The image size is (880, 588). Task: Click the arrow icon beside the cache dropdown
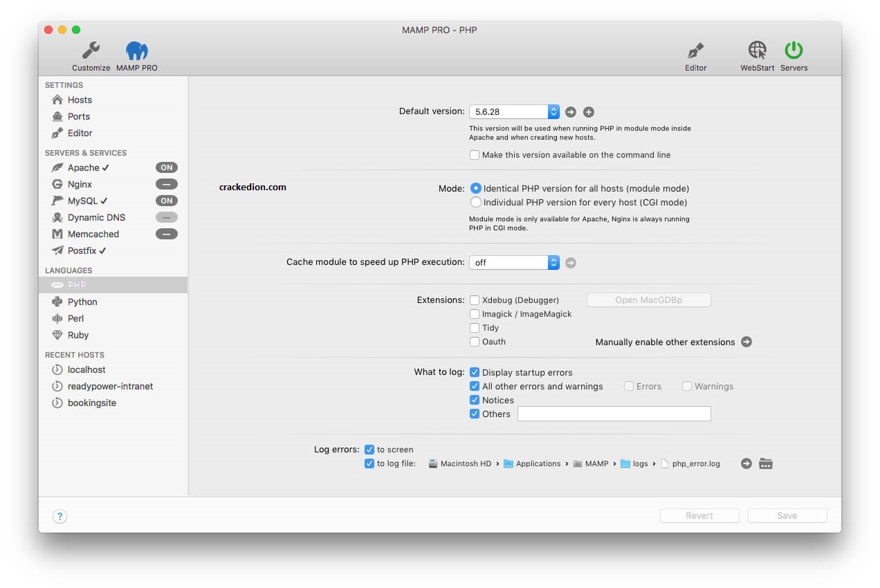571,263
